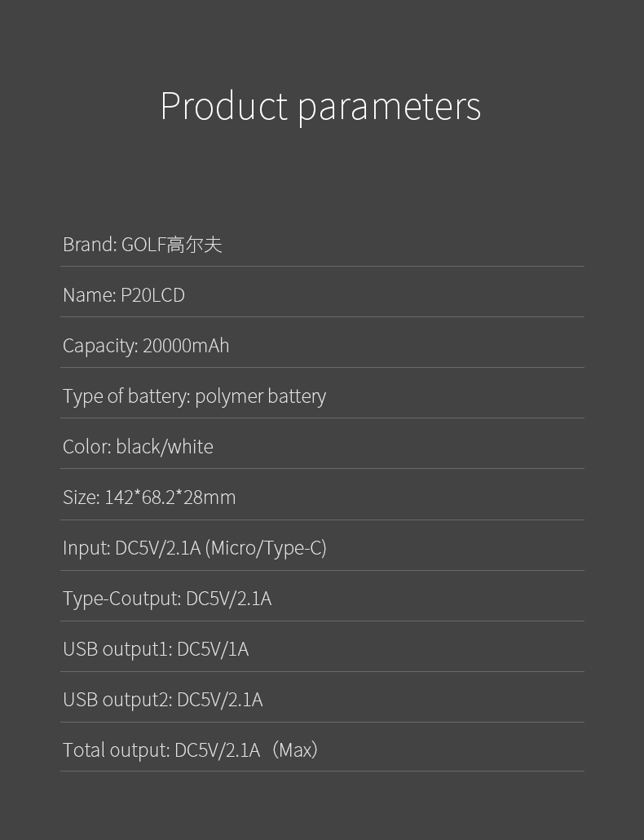Click the Type of battery text
Image resolution: width=644 pixels, height=840 pixels.
[126, 396]
